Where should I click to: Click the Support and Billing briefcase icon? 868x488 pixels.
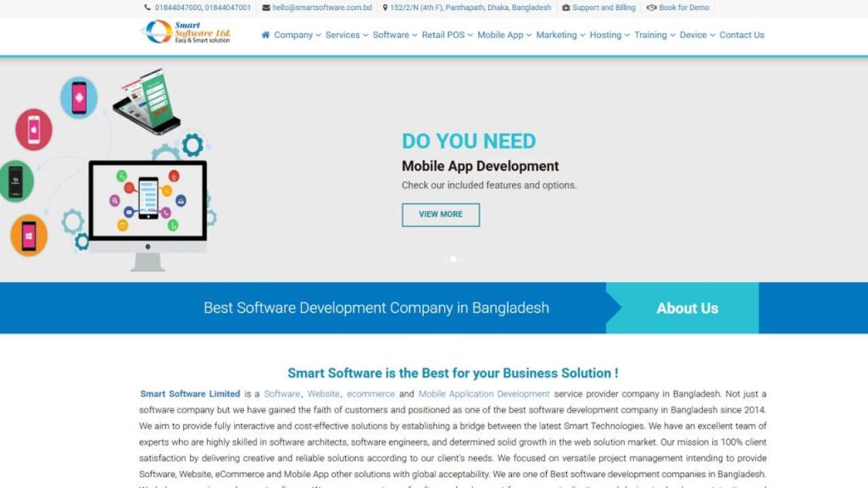click(565, 8)
